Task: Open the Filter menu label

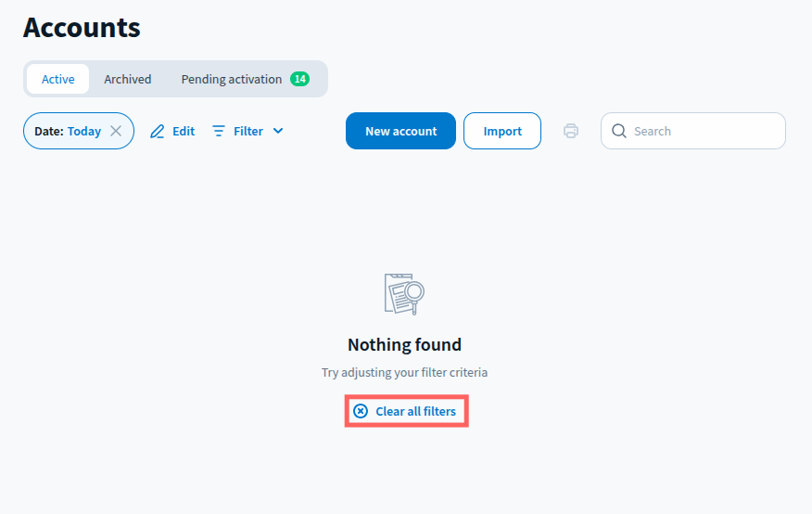Action: coord(248,132)
